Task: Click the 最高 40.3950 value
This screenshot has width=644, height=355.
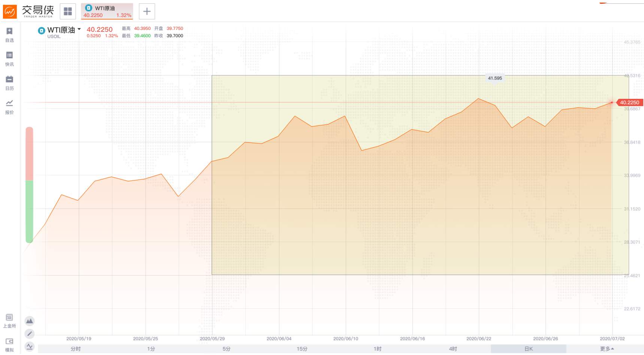Action: point(142,28)
